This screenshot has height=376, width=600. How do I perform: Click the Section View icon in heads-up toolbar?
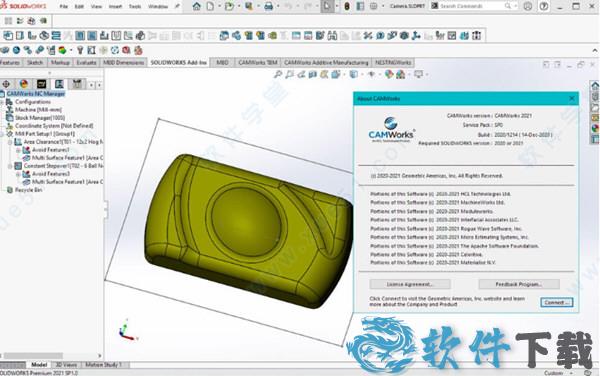click(x=313, y=74)
